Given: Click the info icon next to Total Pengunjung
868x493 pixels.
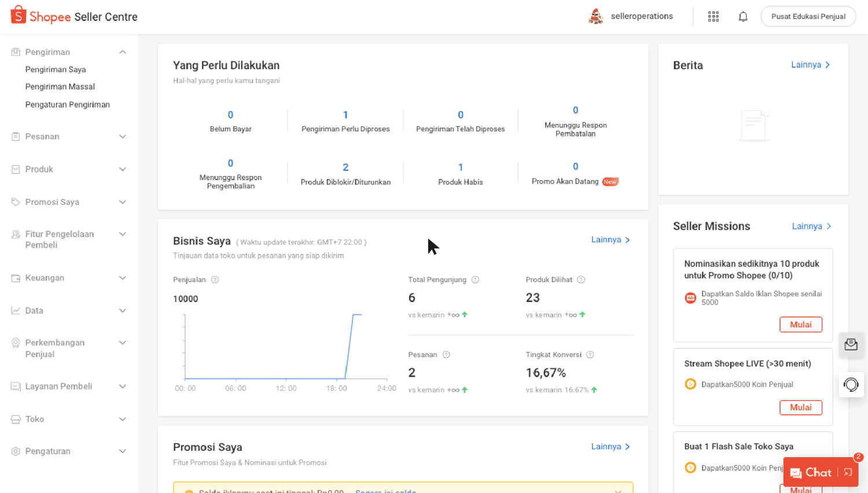Looking at the screenshot, I should [x=475, y=280].
